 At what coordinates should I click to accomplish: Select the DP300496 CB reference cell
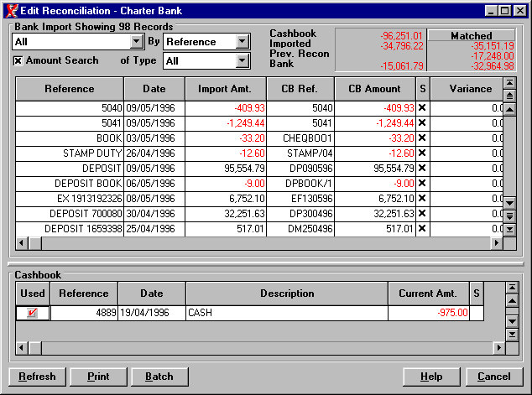(300, 214)
